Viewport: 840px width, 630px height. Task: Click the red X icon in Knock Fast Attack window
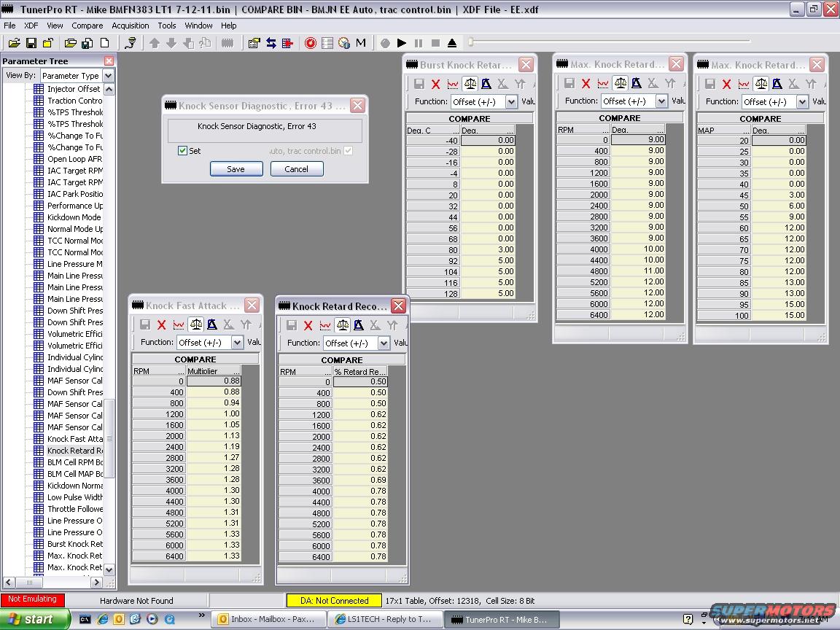tap(161, 324)
